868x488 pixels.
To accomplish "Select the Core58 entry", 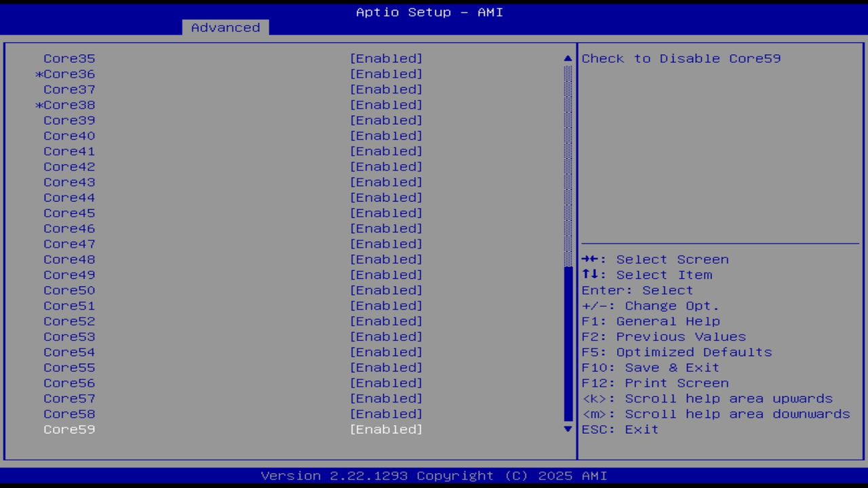I will 68,413.
